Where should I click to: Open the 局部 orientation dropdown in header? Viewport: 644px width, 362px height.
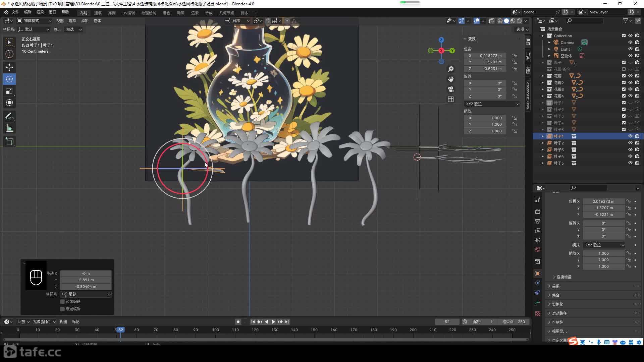coord(237,21)
